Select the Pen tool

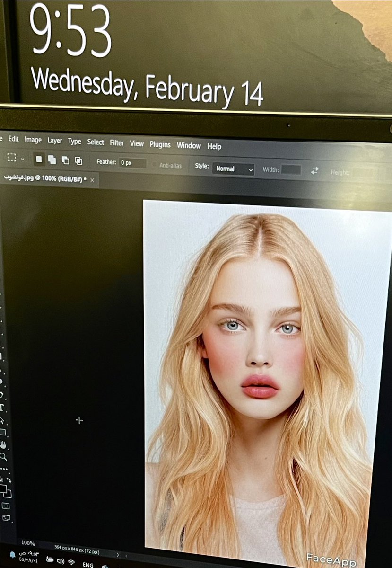coord(2,394)
